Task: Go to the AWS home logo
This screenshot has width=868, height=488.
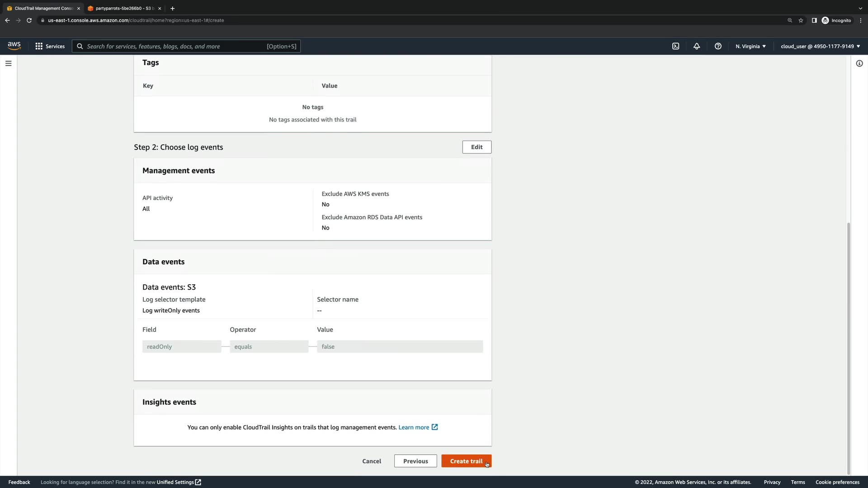Action: tap(14, 46)
